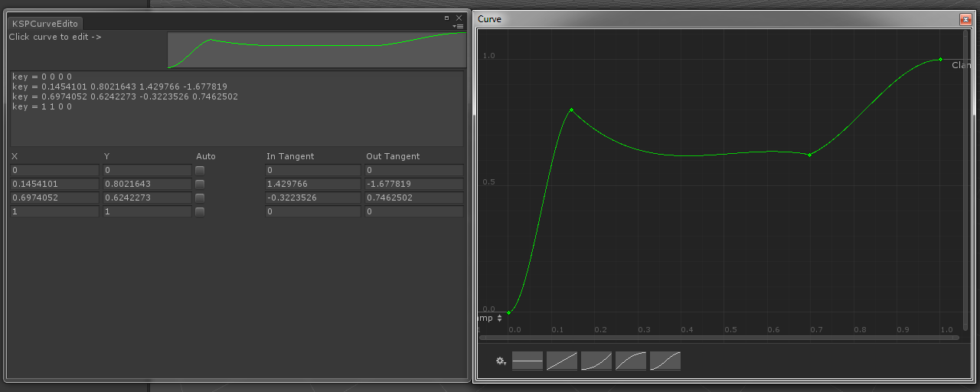This screenshot has height=392, width=980.
Task: Edit the In Tangent field -0.3223526
Action: tap(313, 198)
